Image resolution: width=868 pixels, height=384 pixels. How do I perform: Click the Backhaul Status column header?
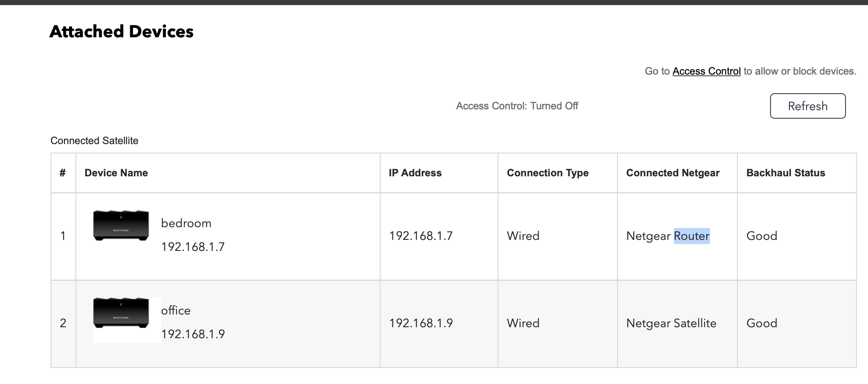tap(785, 173)
